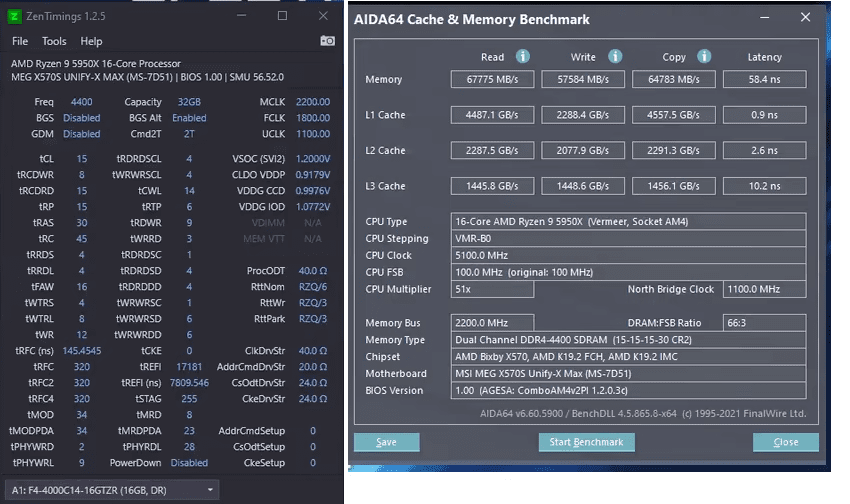Click the Write info icon in AIDA64
850x504 pixels.
(615, 56)
